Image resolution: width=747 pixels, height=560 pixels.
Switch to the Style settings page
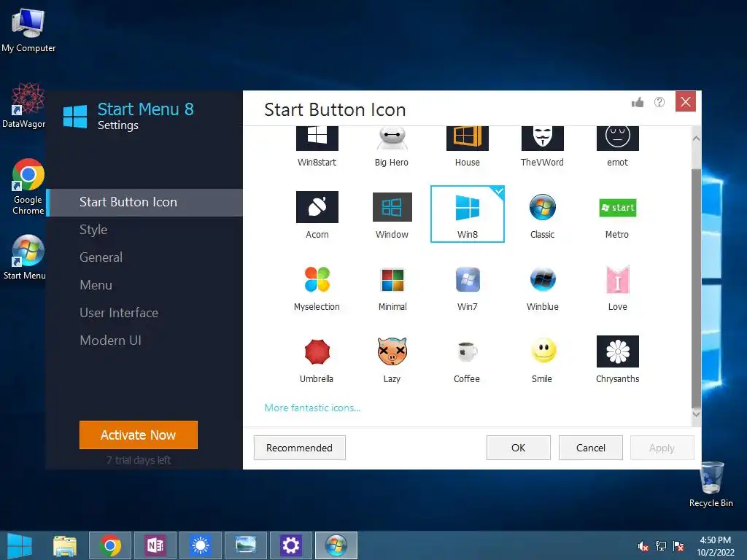93,230
